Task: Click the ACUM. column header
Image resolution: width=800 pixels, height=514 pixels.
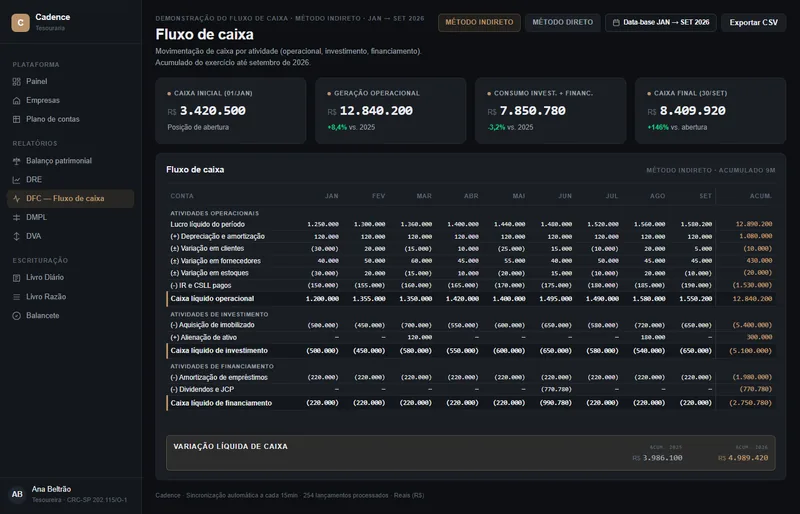Action: click(x=761, y=196)
